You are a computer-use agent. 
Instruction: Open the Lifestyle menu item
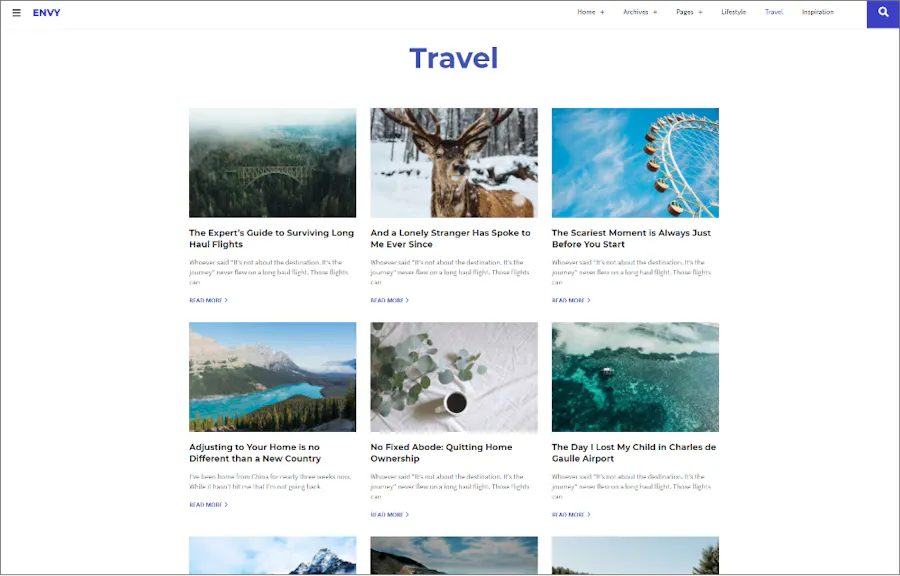click(x=734, y=12)
